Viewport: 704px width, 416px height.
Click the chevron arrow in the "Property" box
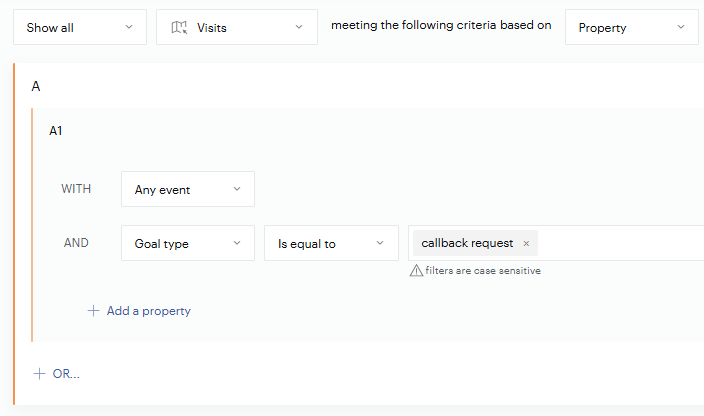[x=681, y=28]
